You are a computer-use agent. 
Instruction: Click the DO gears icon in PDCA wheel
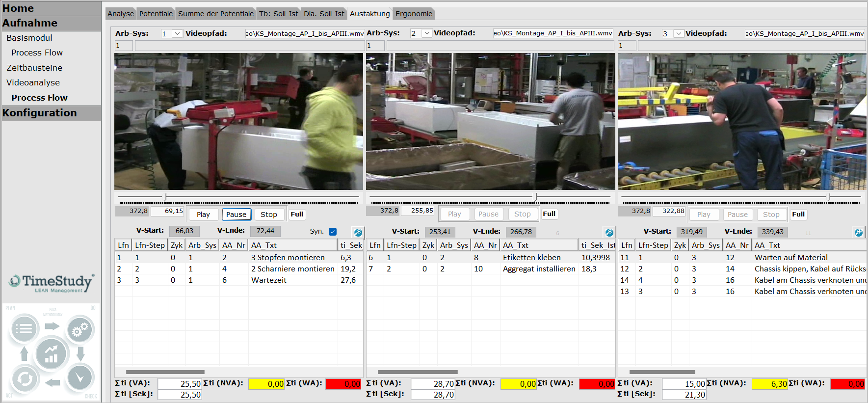click(x=79, y=329)
